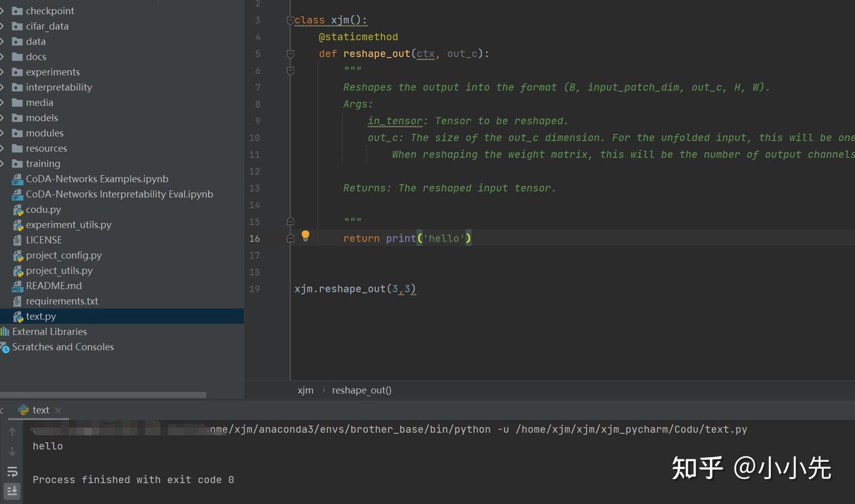Expand the models folder arrow
The width and height of the screenshot is (855, 504).
pos(2,118)
